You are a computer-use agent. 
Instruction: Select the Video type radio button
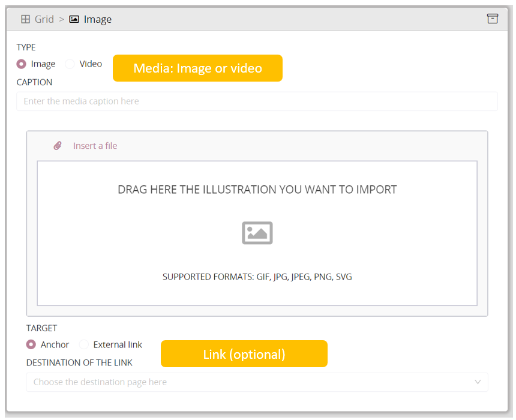point(70,64)
